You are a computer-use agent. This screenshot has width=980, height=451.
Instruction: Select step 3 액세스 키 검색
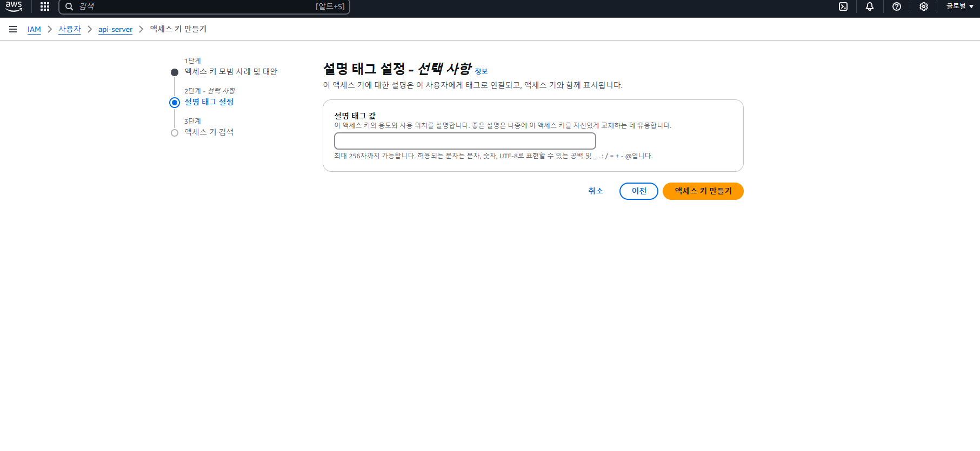tap(209, 132)
